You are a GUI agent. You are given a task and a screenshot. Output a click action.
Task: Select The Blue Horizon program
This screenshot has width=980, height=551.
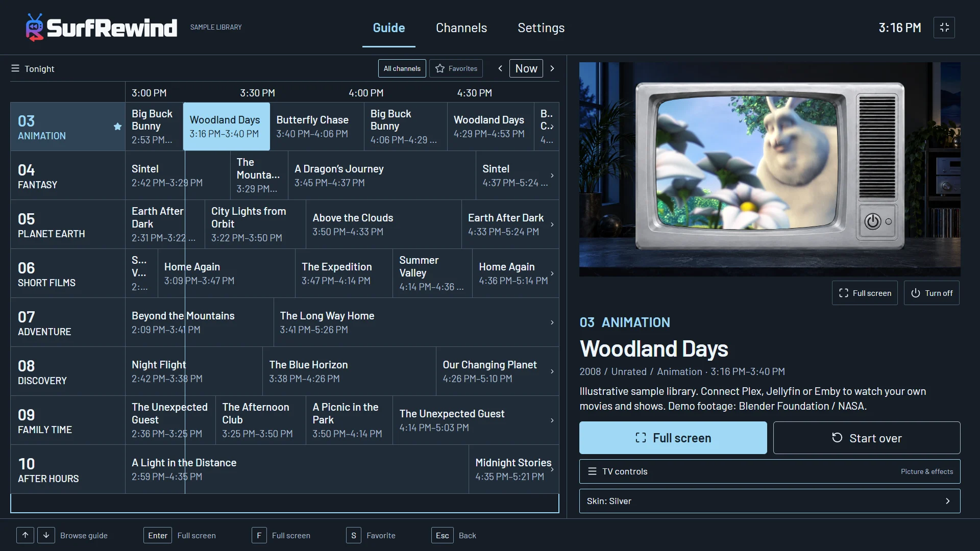pyautogui.click(x=350, y=371)
